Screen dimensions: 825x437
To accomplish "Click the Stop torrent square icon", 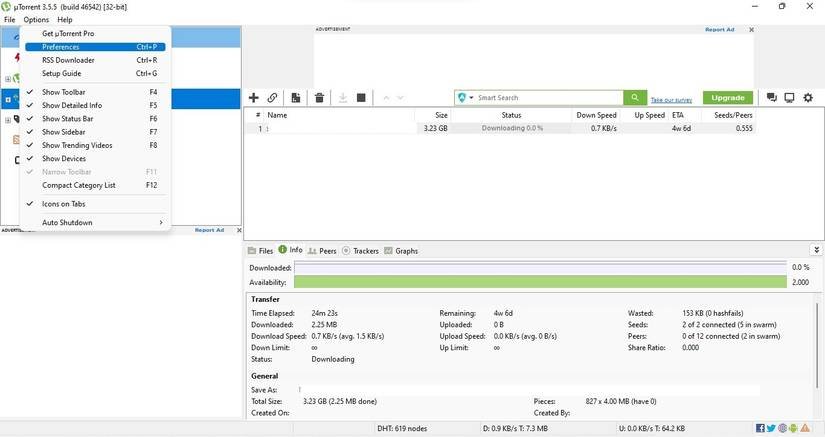I will 361,98.
